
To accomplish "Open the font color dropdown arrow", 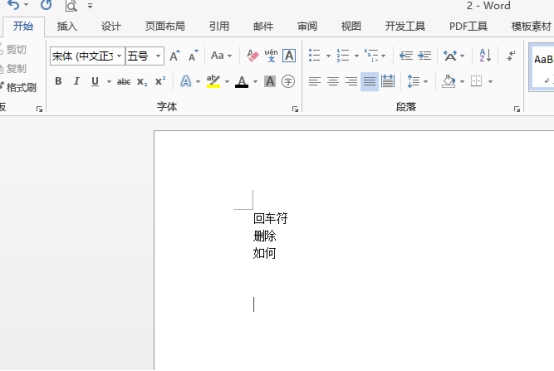I will (255, 82).
